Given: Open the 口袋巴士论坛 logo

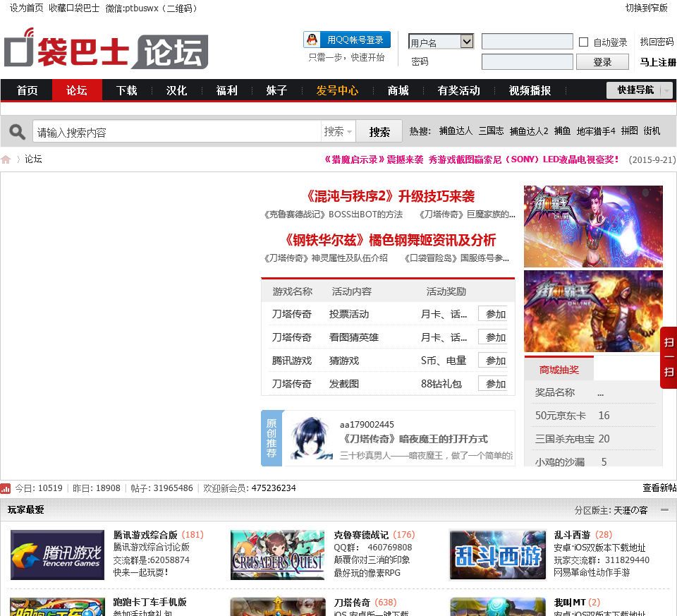Looking at the screenshot, I should pos(106,49).
